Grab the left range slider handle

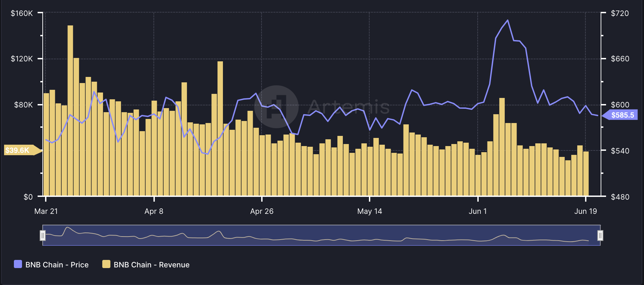pos(43,235)
